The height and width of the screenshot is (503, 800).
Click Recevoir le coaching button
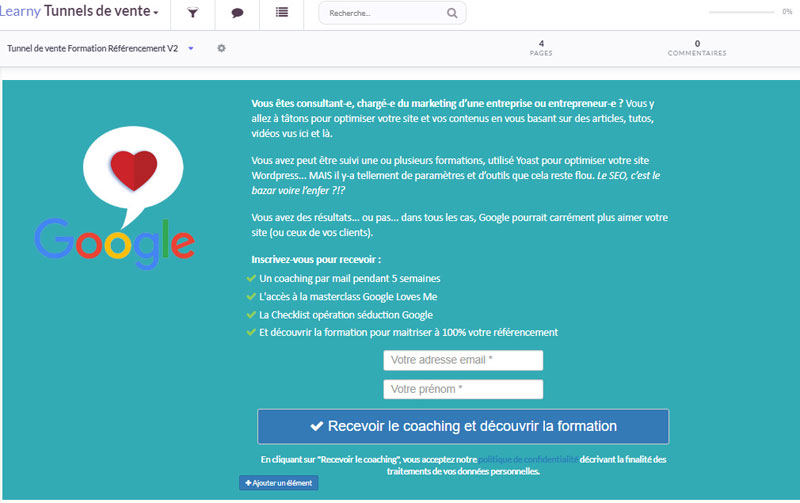[x=463, y=426]
